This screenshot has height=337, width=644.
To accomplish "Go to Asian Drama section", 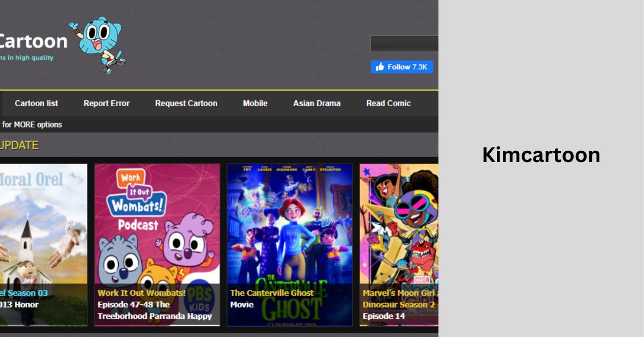I will click(317, 104).
